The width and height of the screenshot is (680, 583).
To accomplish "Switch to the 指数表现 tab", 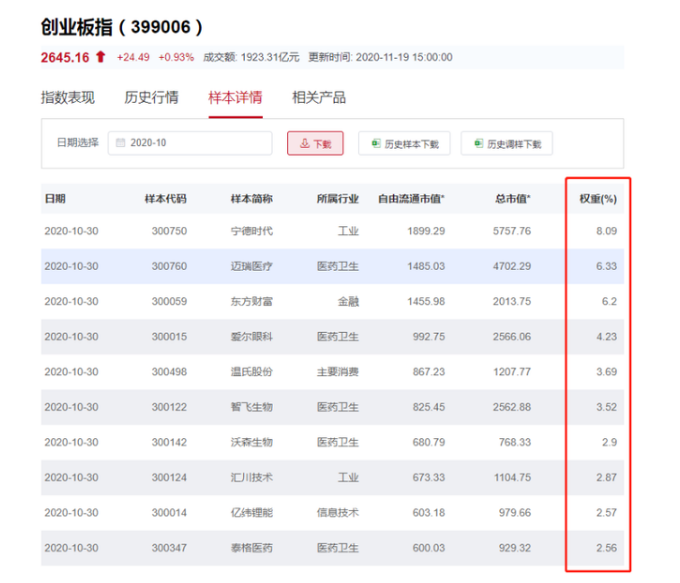I will point(68,98).
